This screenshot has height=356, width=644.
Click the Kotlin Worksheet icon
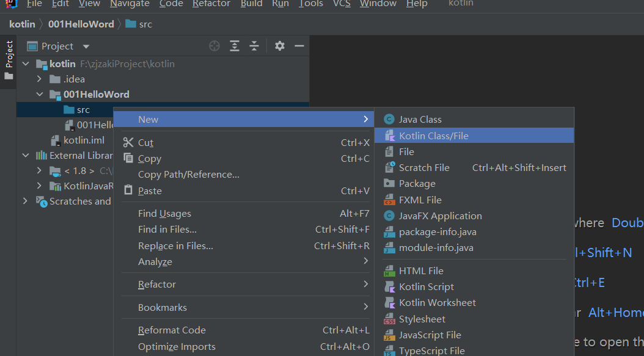[389, 303]
